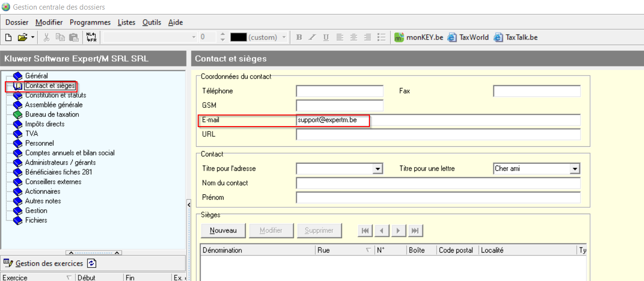Open the font name dropdown

[x=194, y=37]
